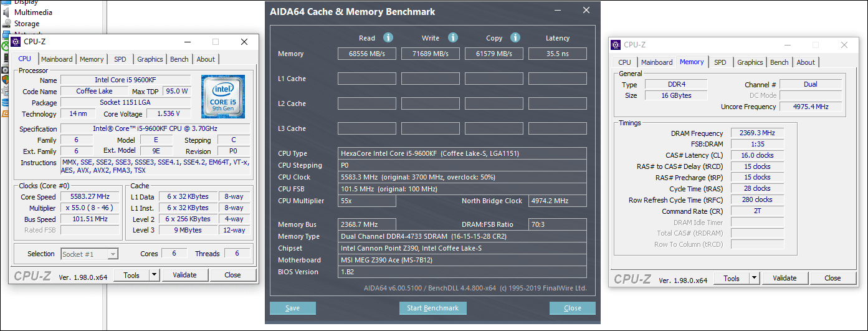Open SPD tab in right CPU-Z
This screenshot has width=868, height=331.
click(x=720, y=62)
